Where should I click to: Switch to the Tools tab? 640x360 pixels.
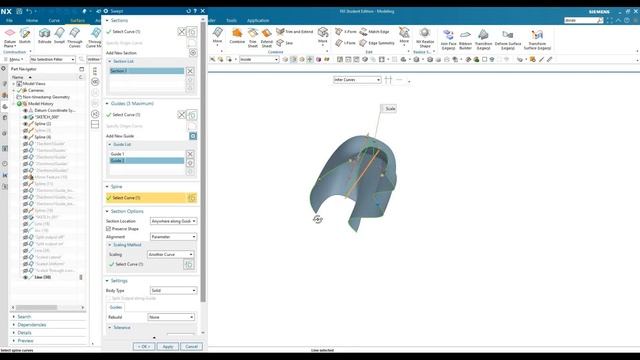231,20
